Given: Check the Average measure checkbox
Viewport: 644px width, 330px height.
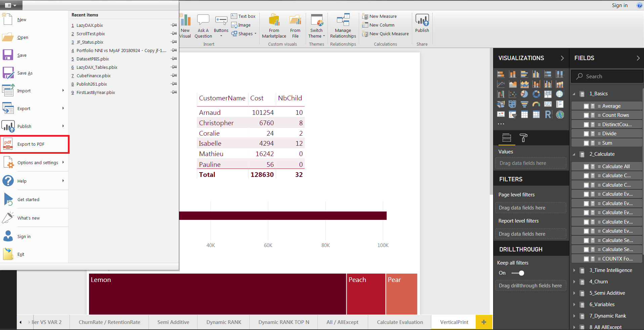Looking at the screenshot, I should [x=586, y=106].
